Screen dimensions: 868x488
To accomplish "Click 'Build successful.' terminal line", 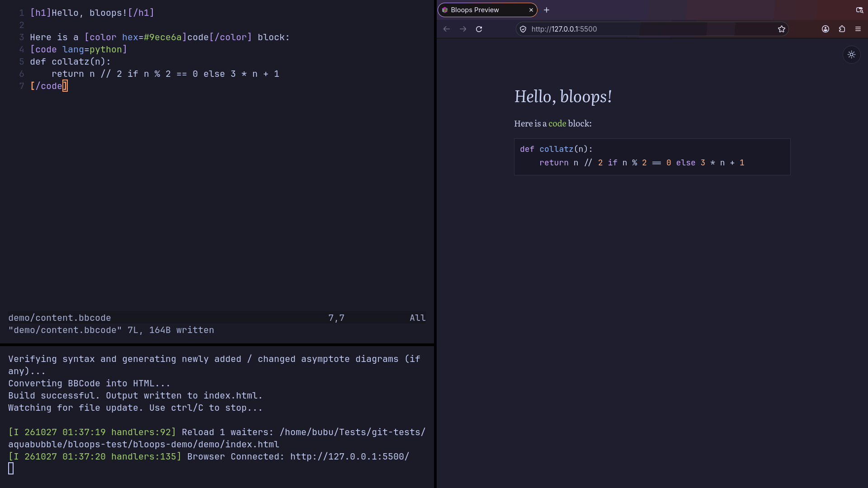I will (54, 395).
